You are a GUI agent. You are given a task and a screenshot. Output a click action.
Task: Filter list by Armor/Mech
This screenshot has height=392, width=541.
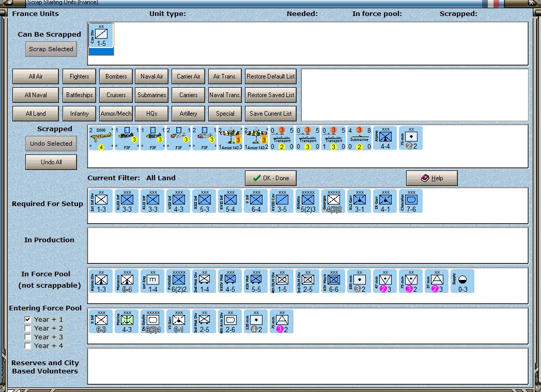pyautogui.click(x=116, y=114)
